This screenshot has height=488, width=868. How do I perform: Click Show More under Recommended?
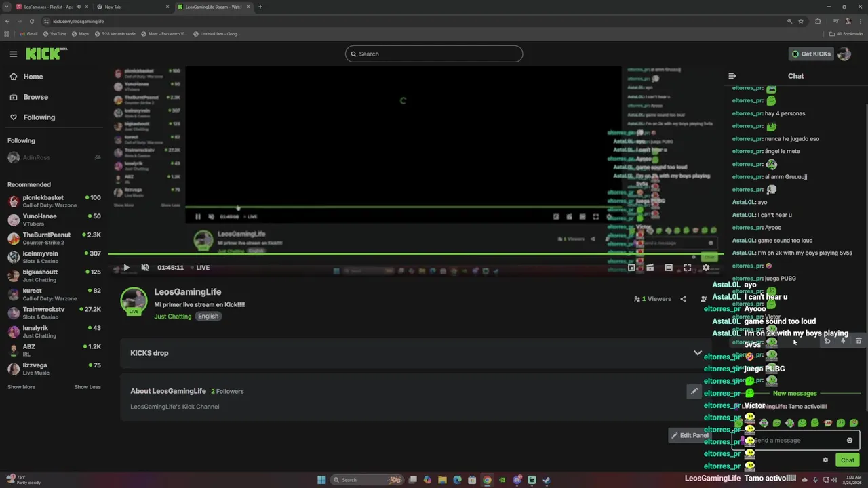tap(21, 387)
